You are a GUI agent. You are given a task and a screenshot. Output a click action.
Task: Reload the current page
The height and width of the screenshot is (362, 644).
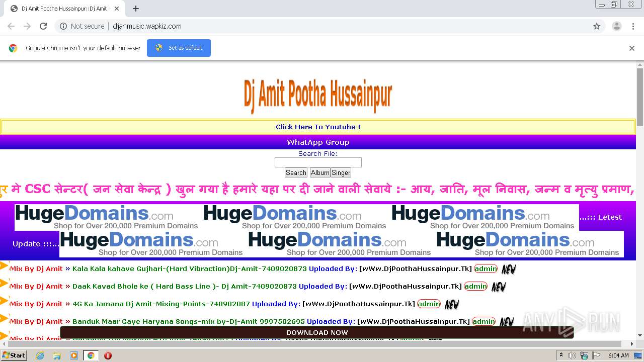(x=43, y=26)
